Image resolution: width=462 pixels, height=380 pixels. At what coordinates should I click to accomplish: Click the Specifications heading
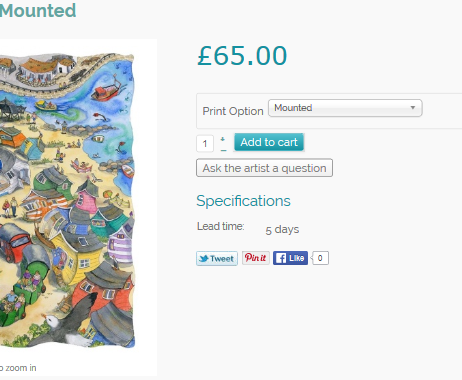[243, 201]
